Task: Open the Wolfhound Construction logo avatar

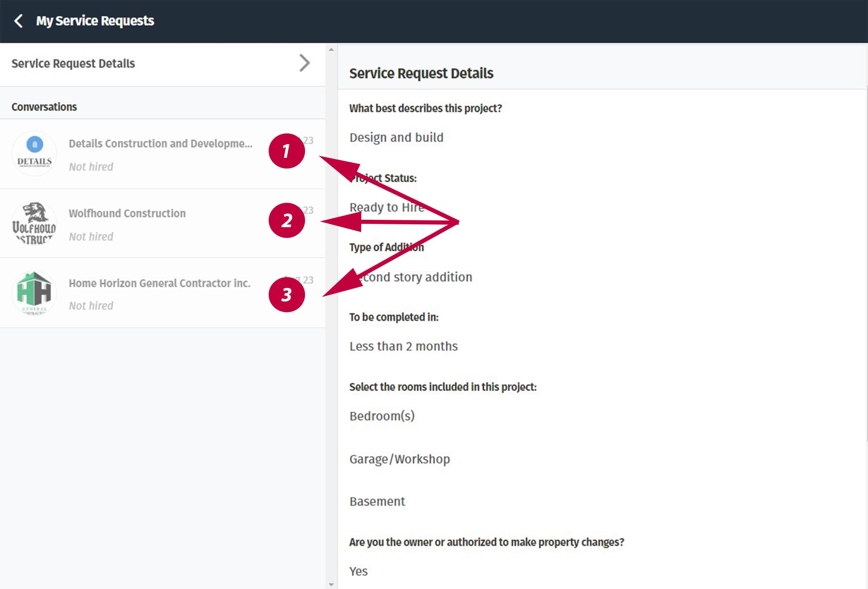Action: (x=34, y=223)
